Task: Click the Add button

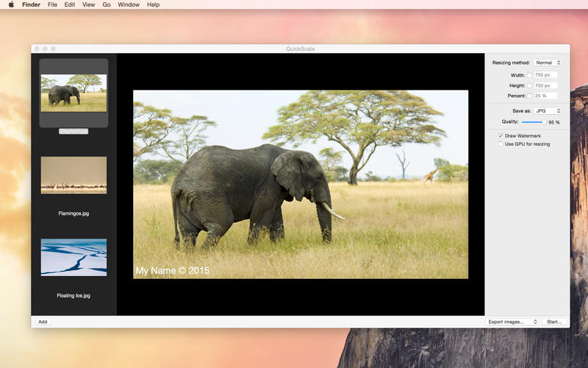Action: click(x=43, y=322)
